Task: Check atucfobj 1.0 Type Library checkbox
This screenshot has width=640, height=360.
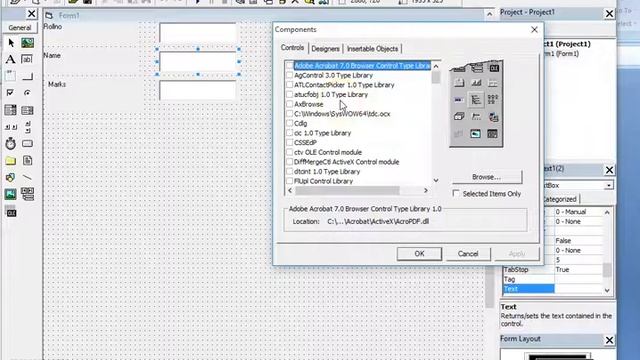Action: pos(289,94)
